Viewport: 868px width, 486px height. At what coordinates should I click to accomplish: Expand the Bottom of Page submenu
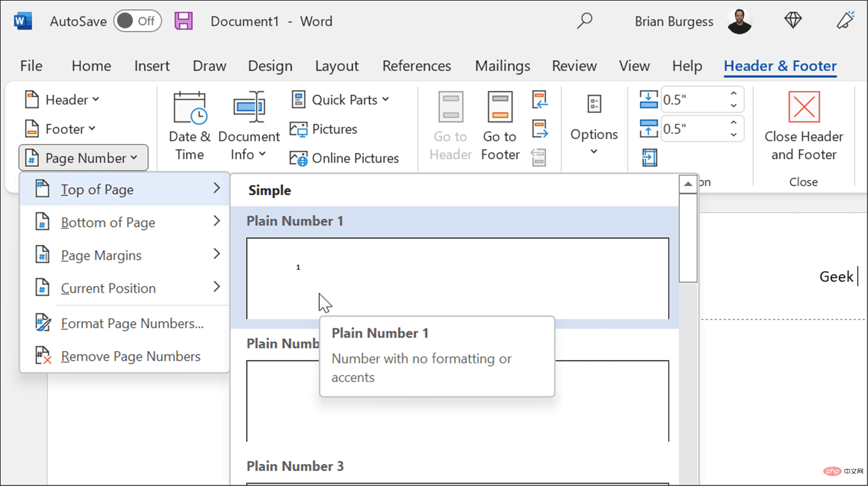108,222
